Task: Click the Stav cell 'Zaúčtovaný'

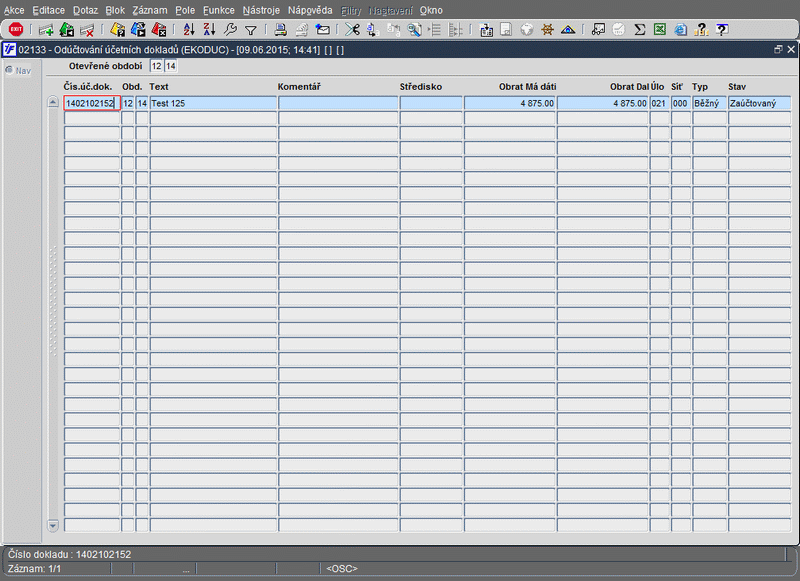Action: [760, 103]
